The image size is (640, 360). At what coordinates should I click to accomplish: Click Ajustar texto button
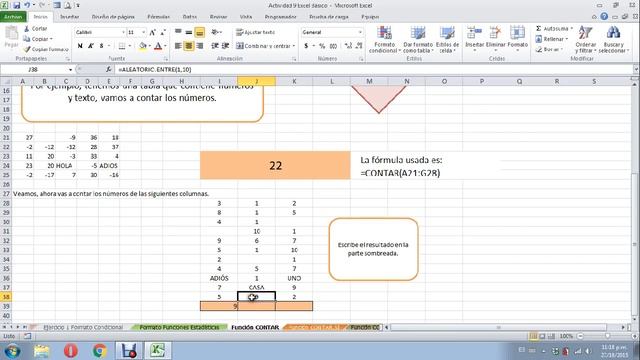click(x=256, y=32)
